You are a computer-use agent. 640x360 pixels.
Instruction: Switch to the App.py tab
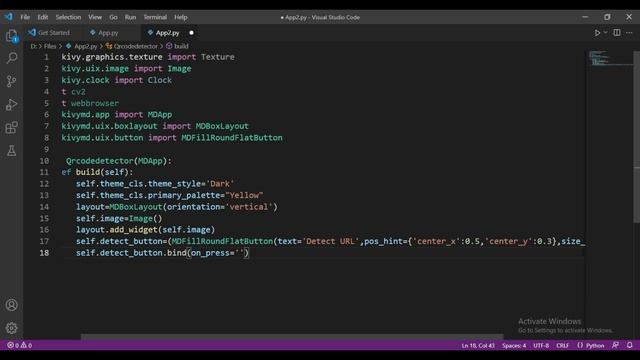(107, 33)
